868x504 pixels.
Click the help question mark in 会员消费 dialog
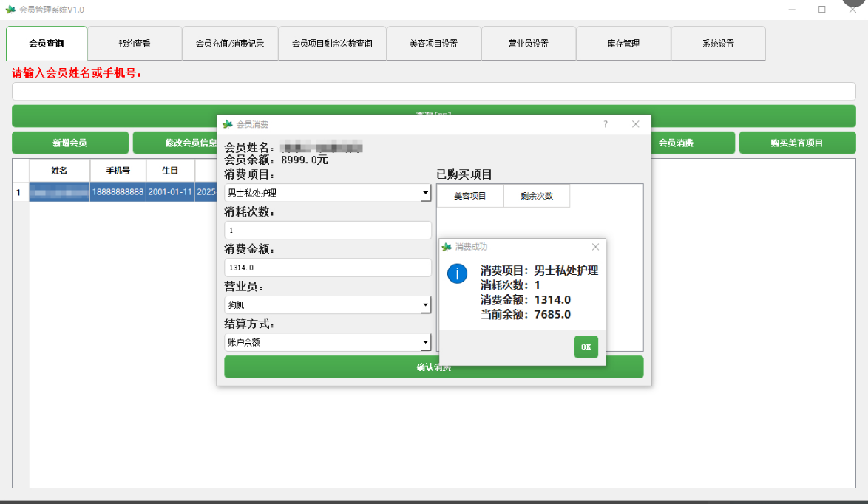click(x=605, y=124)
